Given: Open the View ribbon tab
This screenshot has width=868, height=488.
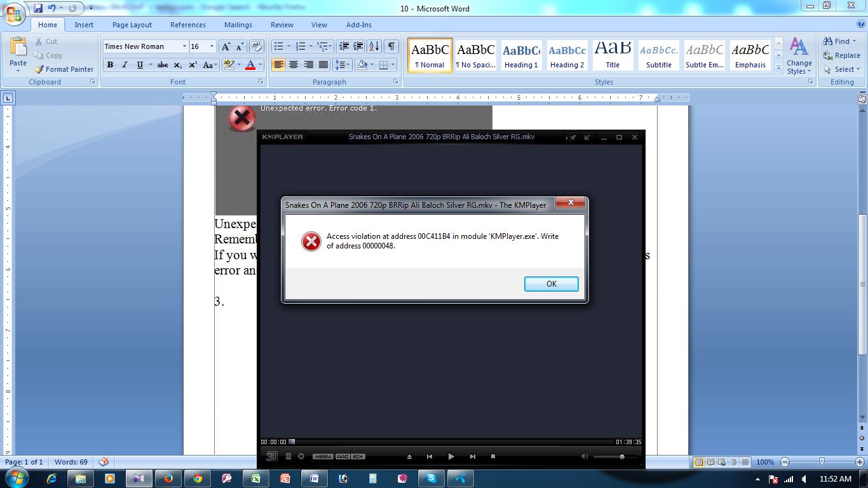Looking at the screenshot, I should [319, 25].
